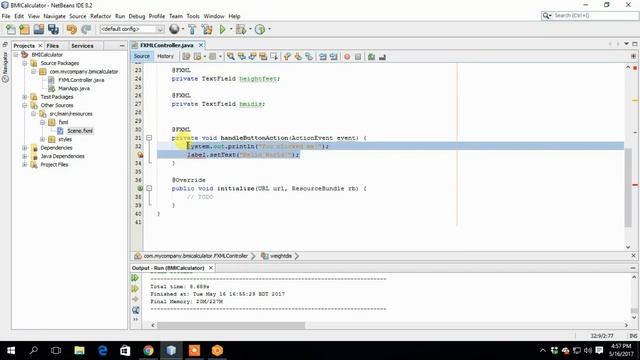Collapse the Other Sources node
This screenshot has height=360, width=640.
(x=25, y=105)
